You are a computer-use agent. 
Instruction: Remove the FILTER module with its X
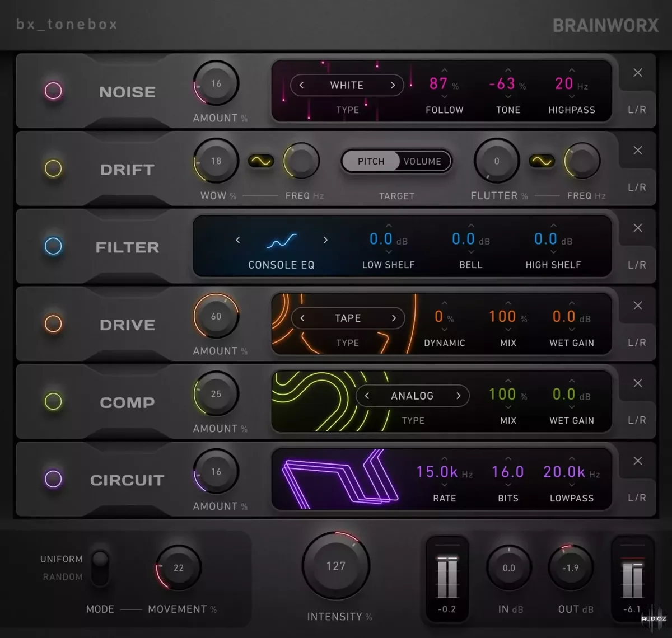pos(637,228)
